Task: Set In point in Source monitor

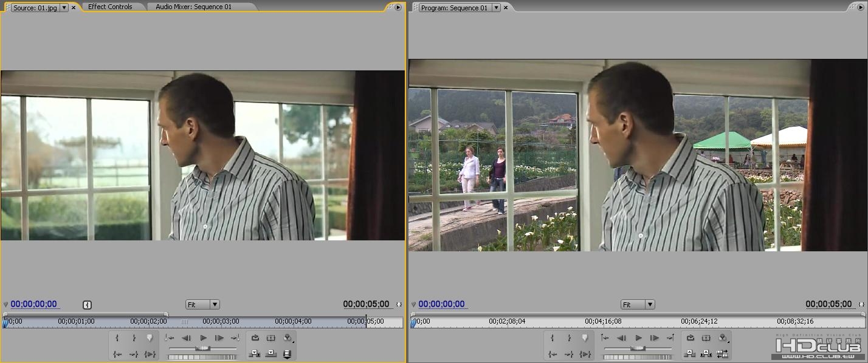Action: click(x=117, y=338)
